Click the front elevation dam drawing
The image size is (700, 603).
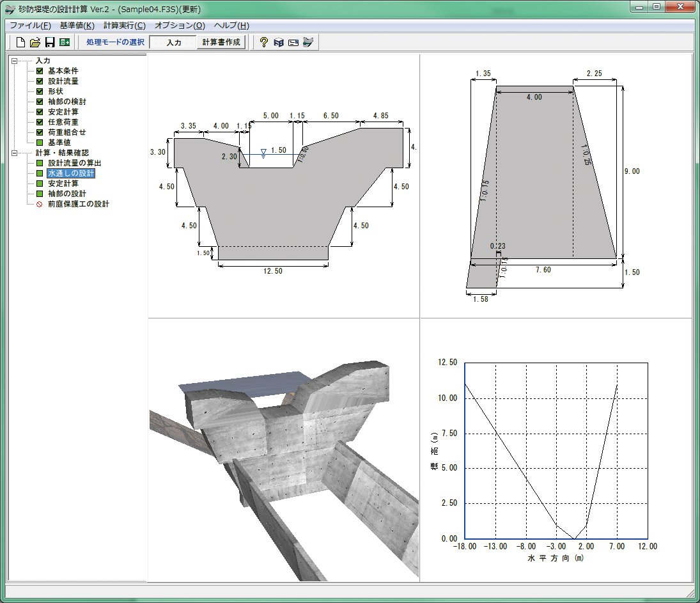tap(283, 193)
